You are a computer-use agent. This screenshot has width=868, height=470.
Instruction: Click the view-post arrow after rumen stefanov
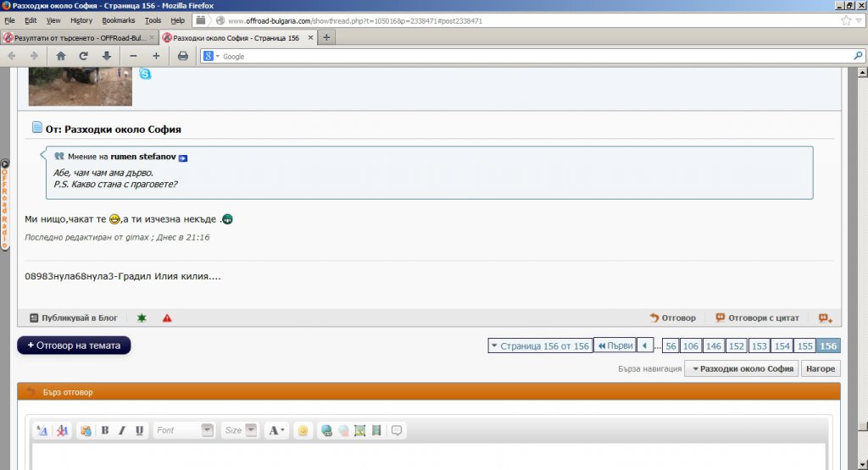pos(183,158)
